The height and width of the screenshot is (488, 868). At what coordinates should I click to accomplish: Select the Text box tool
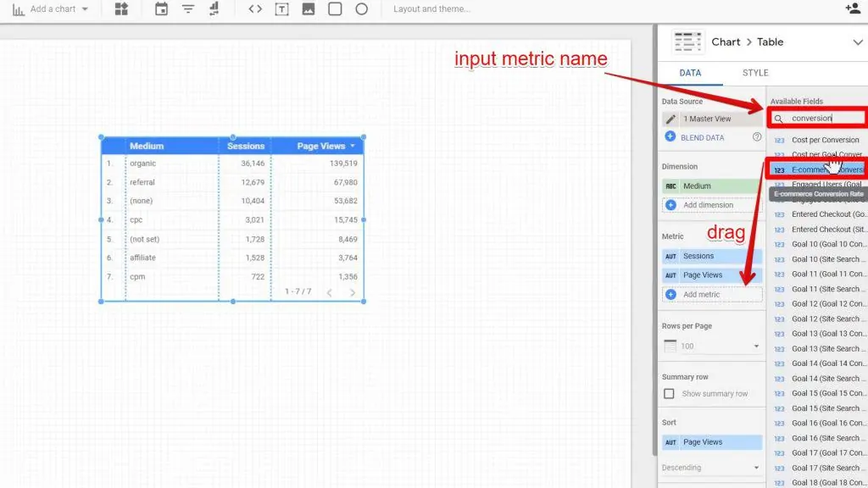(x=282, y=9)
